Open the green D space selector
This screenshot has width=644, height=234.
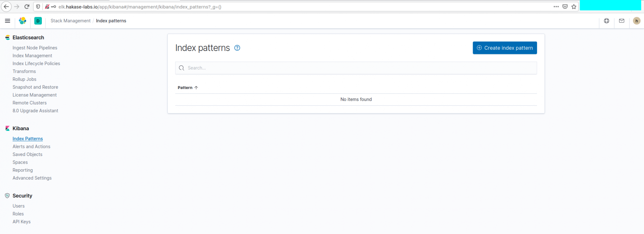[38, 21]
